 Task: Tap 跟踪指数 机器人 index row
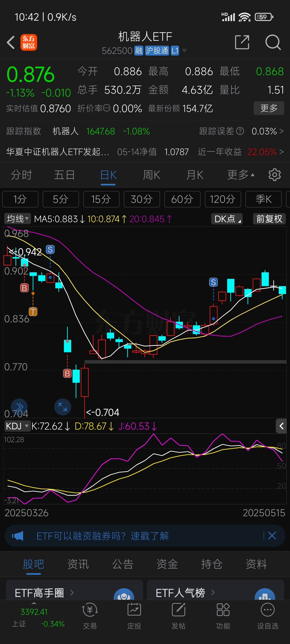pyautogui.click(x=78, y=131)
